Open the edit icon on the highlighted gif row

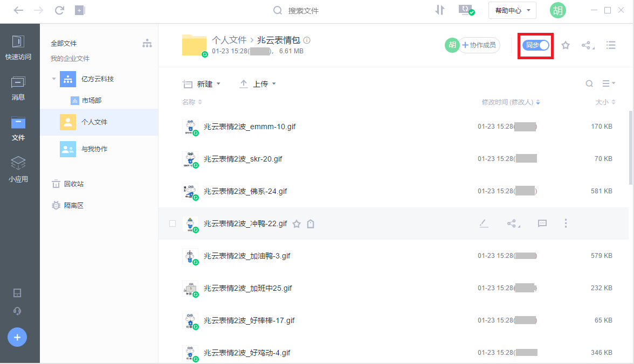coord(484,223)
